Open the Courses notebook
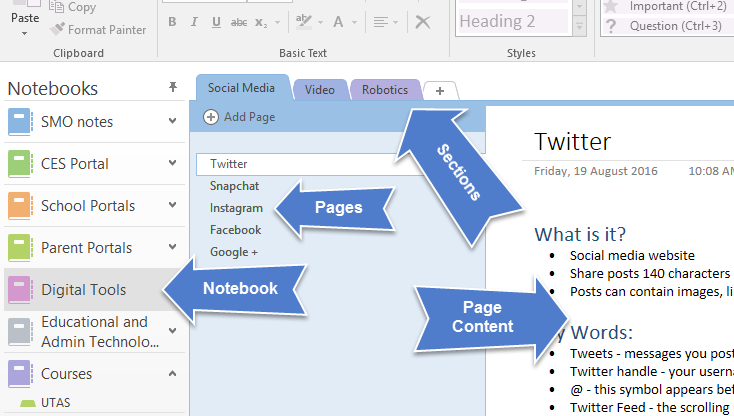Viewport: 734px width, 416px height. pos(66,374)
